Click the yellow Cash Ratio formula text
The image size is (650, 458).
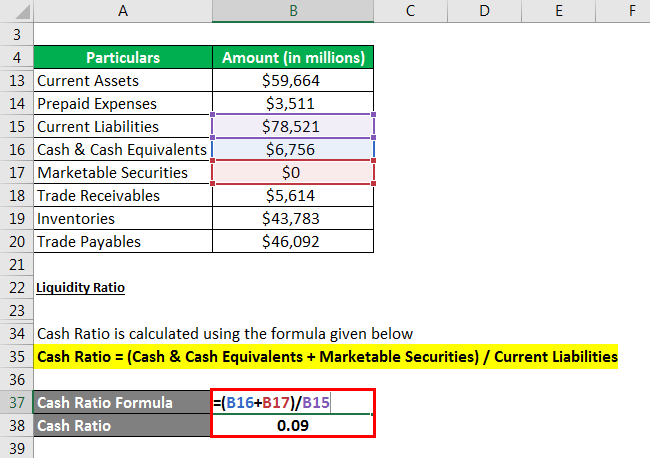click(327, 356)
